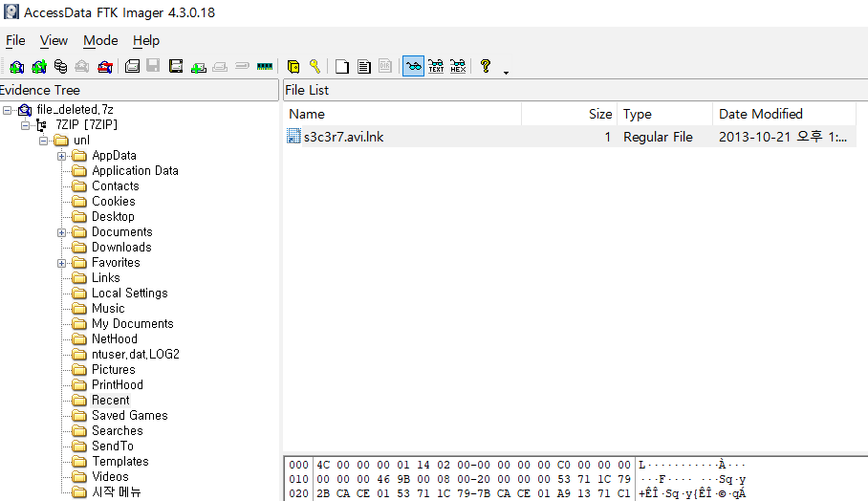Select the Templates folder
The image size is (868, 501).
pyautogui.click(x=120, y=461)
